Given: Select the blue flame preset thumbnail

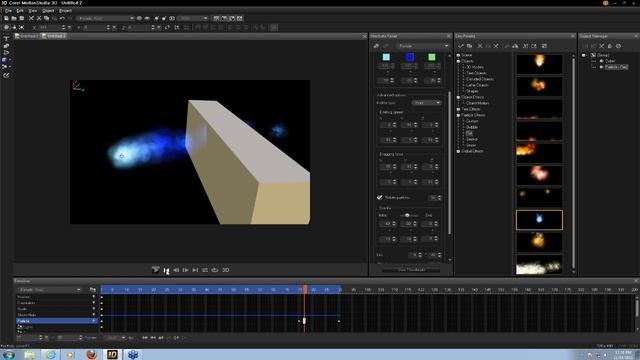Looking at the screenshot, I should click(539, 220).
